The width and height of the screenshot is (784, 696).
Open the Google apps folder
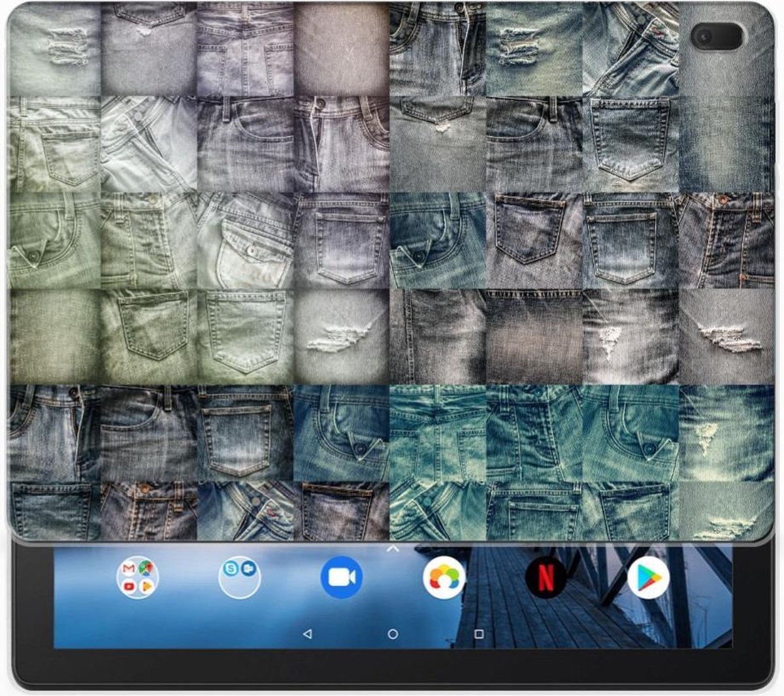click(x=138, y=578)
